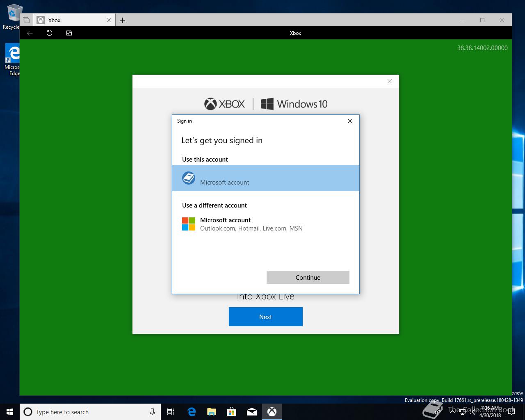Viewport: 525px width, 420px height.
Task: Open the tab overview icon left of the Xbox tab
Action: pos(26,20)
